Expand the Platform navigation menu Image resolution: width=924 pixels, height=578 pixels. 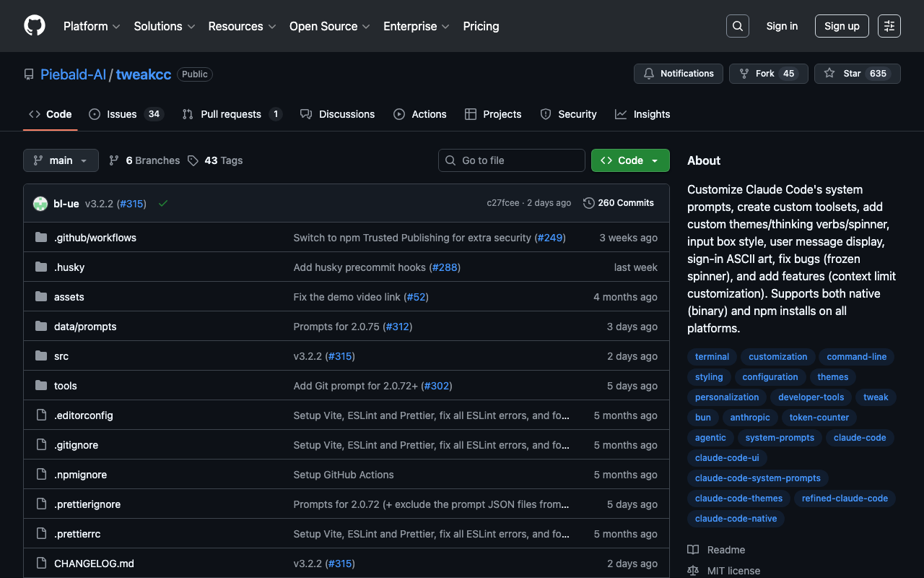click(x=92, y=26)
